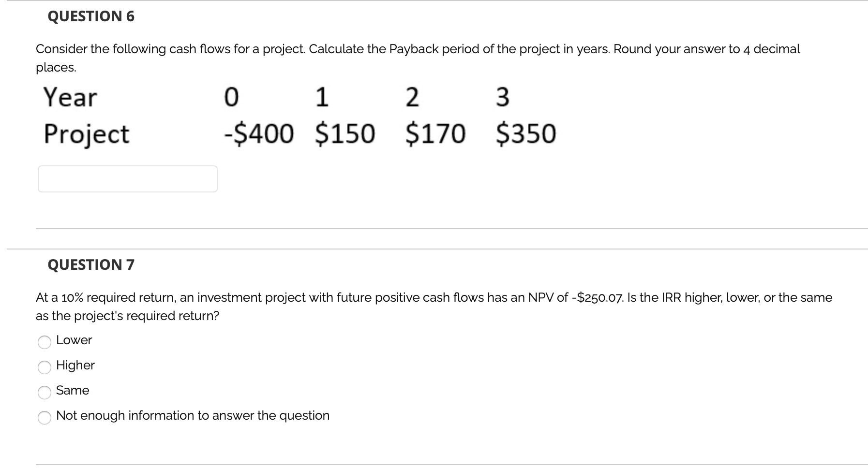
Task: Click the "Same" option label text
Action: tap(72, 390)
